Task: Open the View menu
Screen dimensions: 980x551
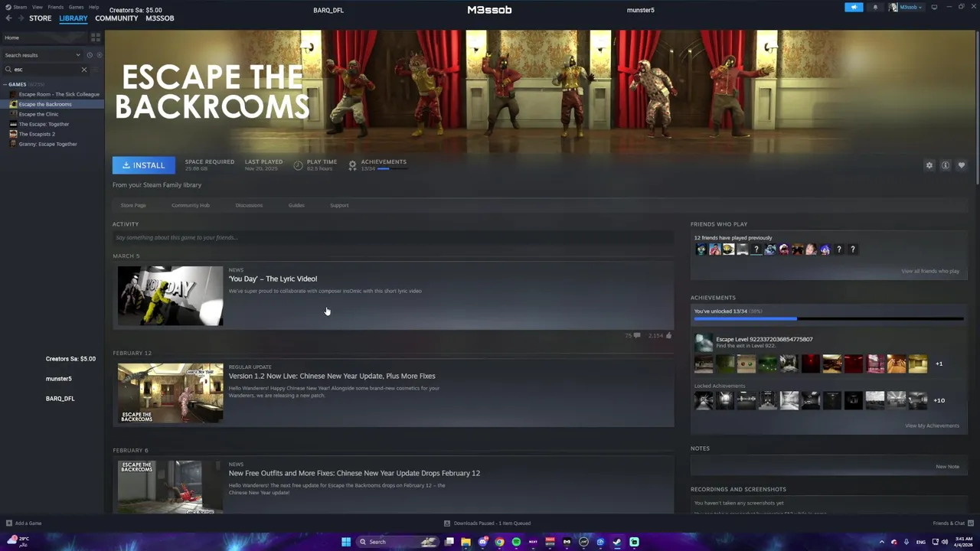Action: point(37,7)
